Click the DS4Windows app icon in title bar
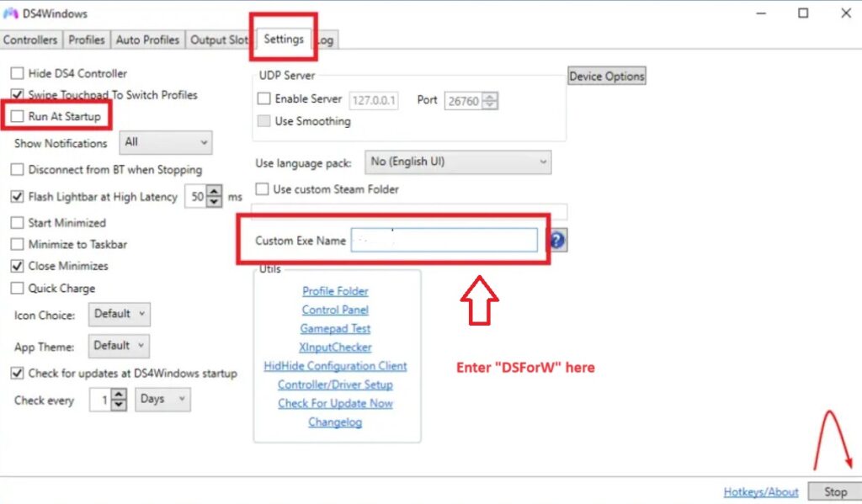This screenshot has width=862, height=504. click(10, 13)
